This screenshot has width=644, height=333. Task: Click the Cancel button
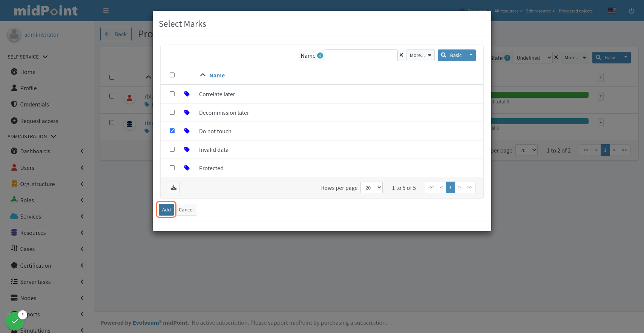tap(186, 210)
